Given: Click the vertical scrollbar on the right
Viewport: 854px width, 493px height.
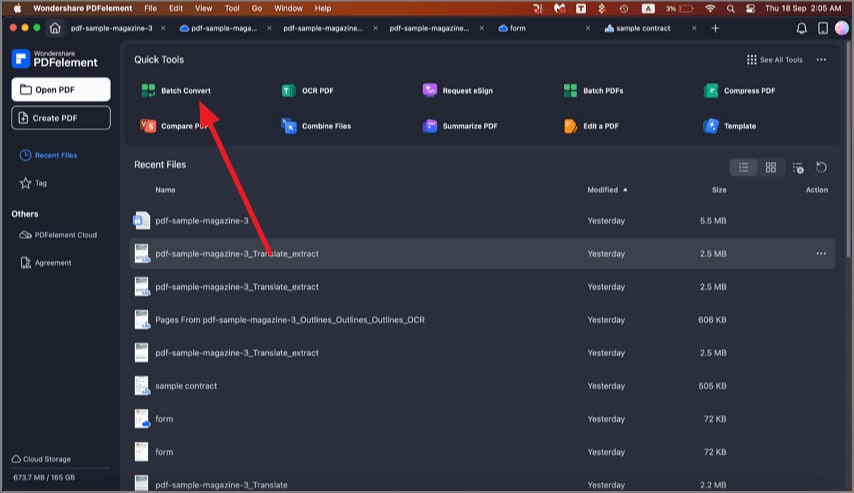Looking at the screenshot, I should (848, 150).
